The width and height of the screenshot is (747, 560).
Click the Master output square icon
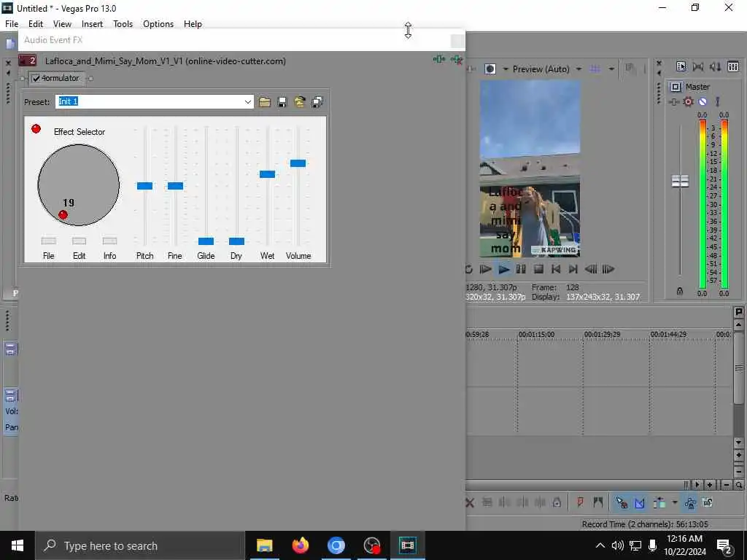coord(676,87)
